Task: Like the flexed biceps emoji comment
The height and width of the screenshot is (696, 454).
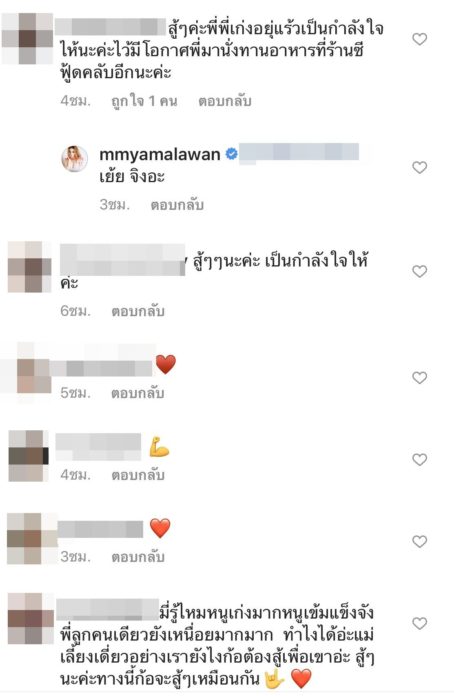Action: coord(419,459)
